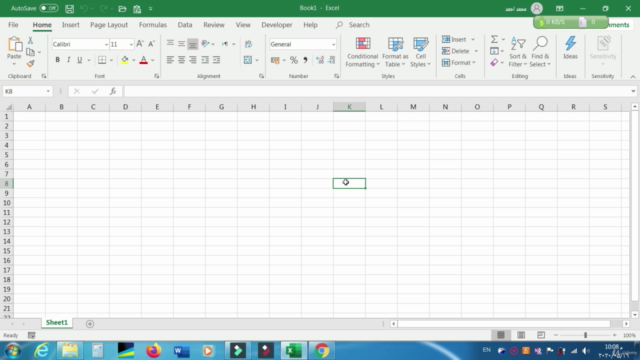Click Decrease Decimal icon
This screenshot has height=360, width=640.
[331, 60]
